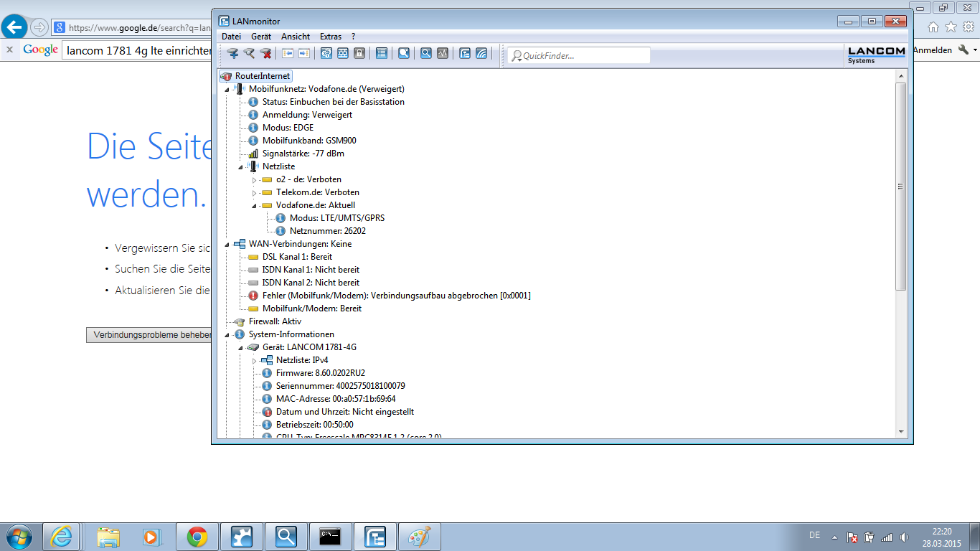Viewport: 980px width, 551px height.
Task: Click the Windows Start button
Action: (19, 537)
